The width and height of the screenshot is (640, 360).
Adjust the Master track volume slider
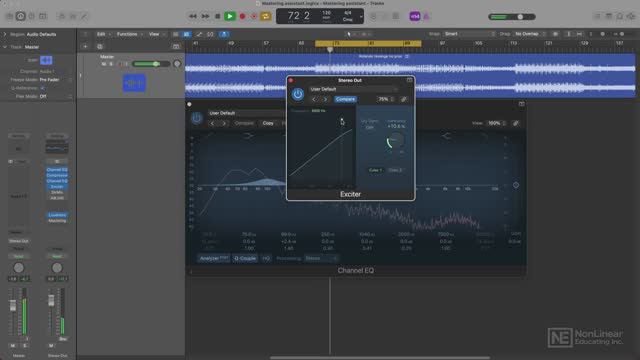pyautogui.click(x=151, y=64)
